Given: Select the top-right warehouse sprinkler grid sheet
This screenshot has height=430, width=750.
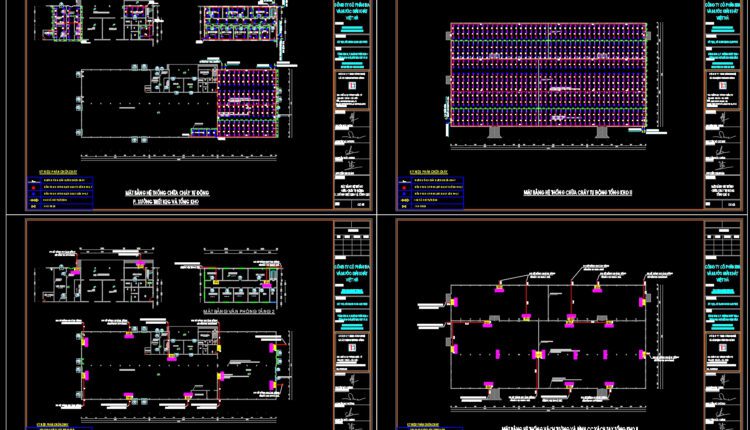Looking at the screenshot, I should tap(570, 105).
